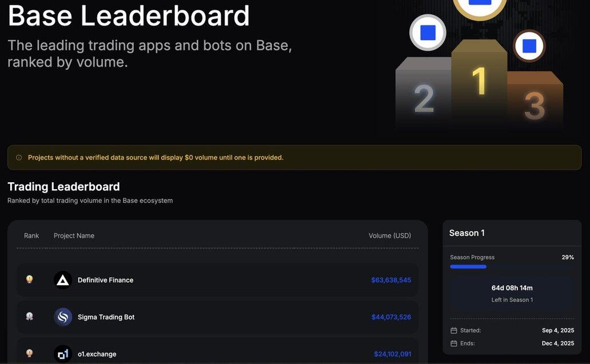Click the Rank column header

(x=31, y=236)
